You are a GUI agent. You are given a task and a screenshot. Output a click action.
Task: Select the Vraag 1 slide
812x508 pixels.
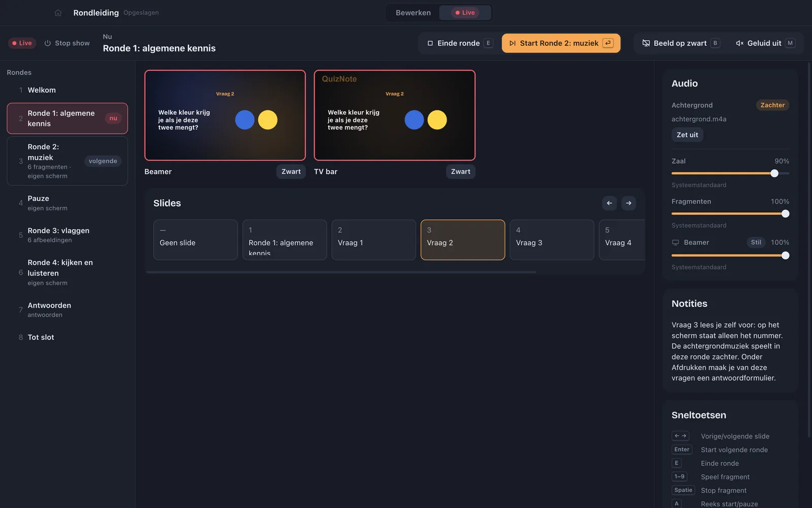pyautogui.click(x=374, y=240)
